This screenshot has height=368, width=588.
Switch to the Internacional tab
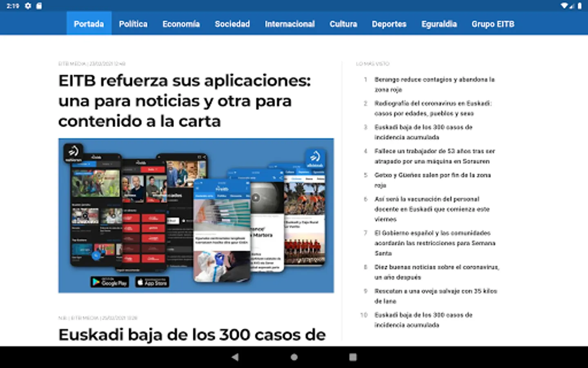point(290,24)
